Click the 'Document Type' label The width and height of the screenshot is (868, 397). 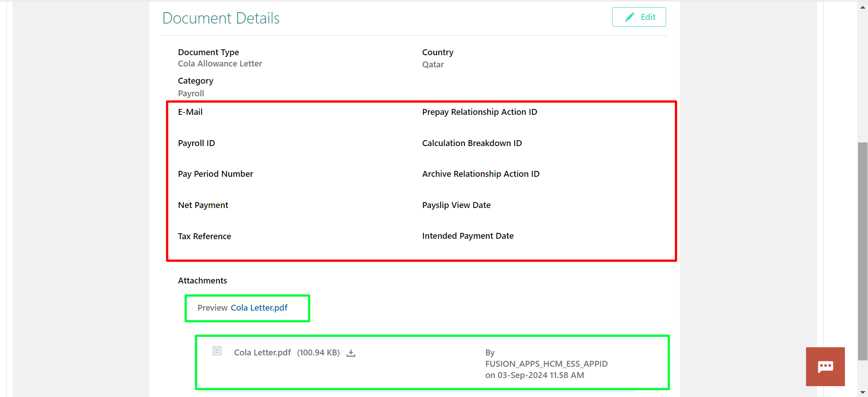coord(208,52)
